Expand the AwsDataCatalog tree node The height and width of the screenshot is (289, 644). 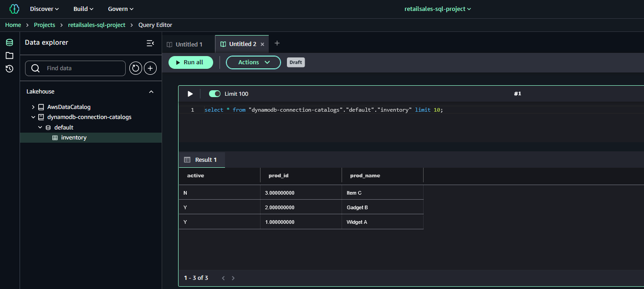[x=33, y=107]
